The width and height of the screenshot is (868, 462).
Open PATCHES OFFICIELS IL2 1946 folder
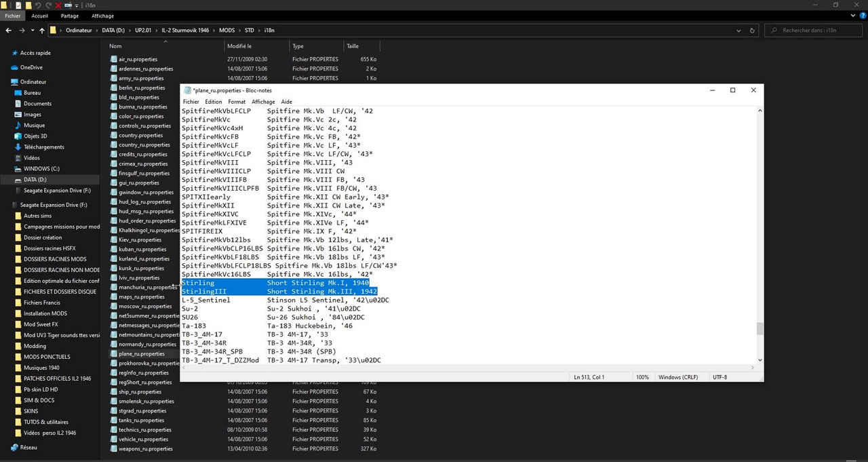pos(57,379)
